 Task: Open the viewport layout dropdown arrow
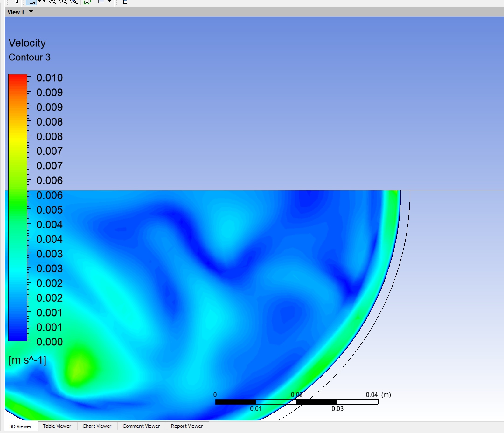[x=109, y=1]
